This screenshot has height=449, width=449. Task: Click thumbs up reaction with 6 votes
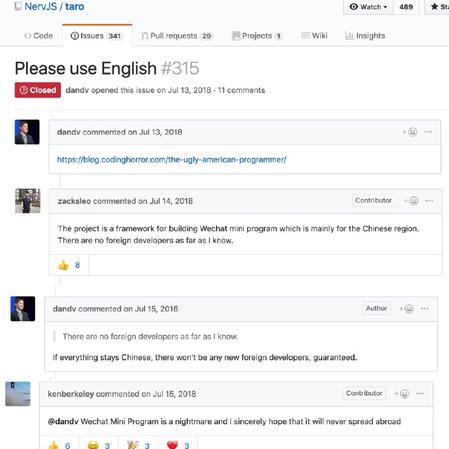(x=59, y=445)
